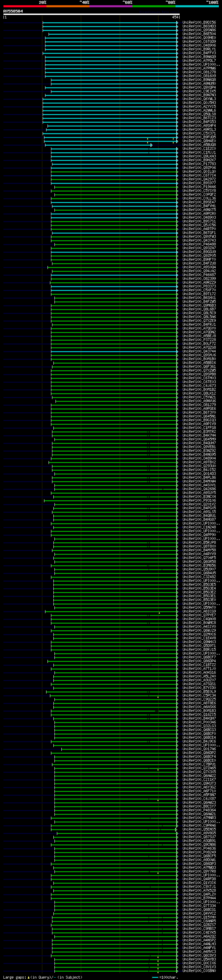
Task: Select label UniRef100_Q8H4E0
Action: [x=199, y=141]
